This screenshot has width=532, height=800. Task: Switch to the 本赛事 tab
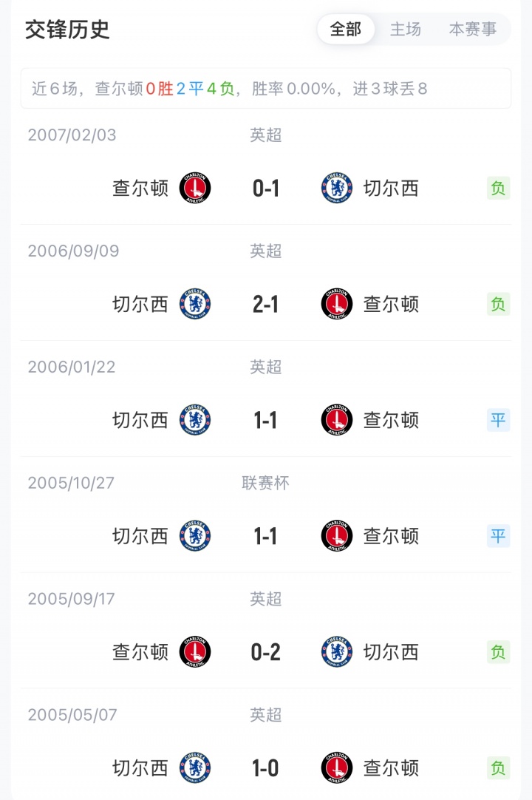473,30
